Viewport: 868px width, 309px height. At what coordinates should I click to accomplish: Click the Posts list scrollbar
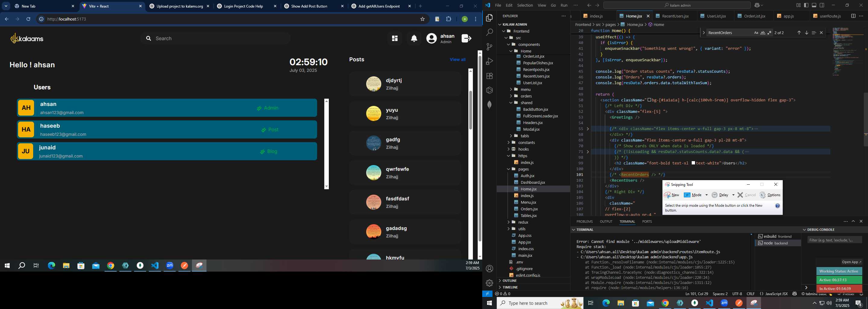(x=470, y=110)
